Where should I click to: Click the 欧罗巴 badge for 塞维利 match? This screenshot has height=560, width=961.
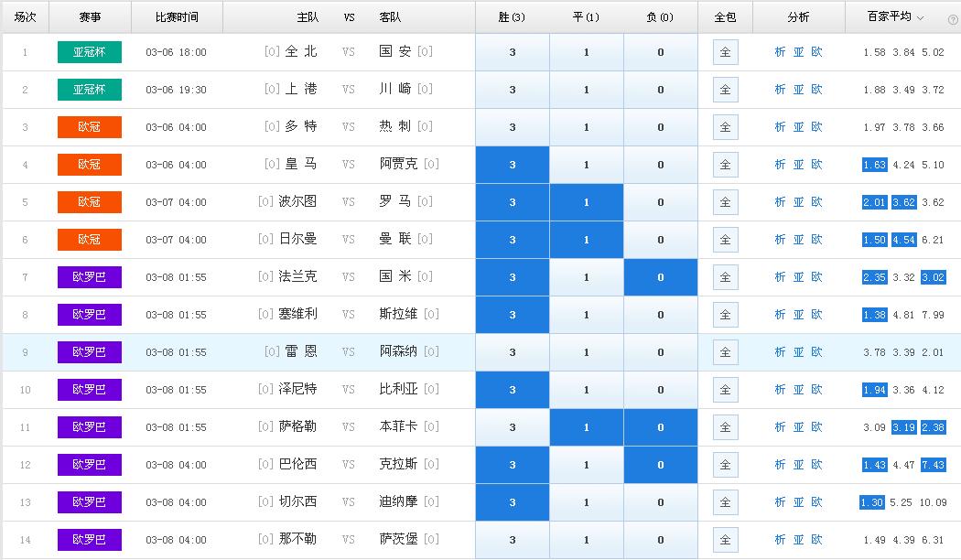tap(89, 315)
